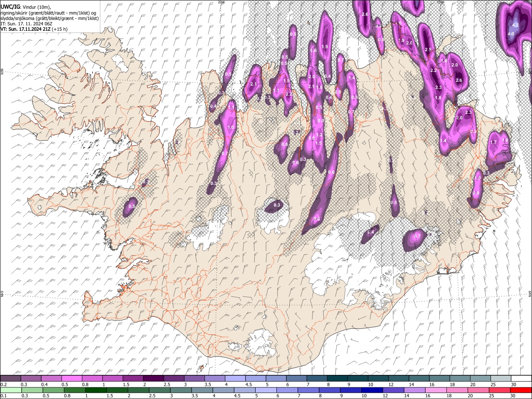
Task: Click the palest green swatch labeled 0.1
Action: click(10, 390)
